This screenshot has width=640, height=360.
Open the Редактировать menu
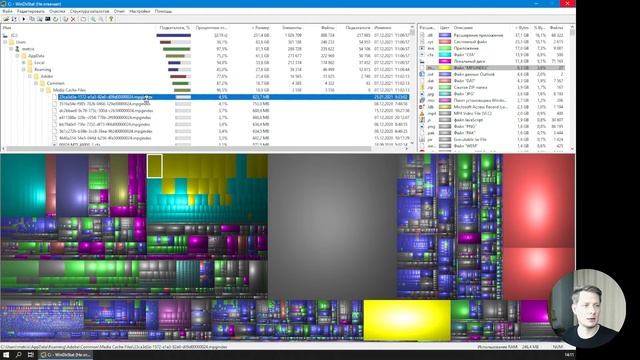31,11
